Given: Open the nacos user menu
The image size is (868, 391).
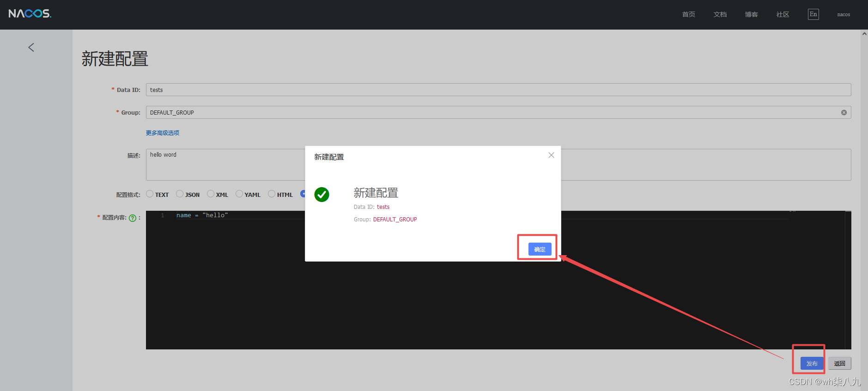Looking at the screenshot, I should [844, 14].
